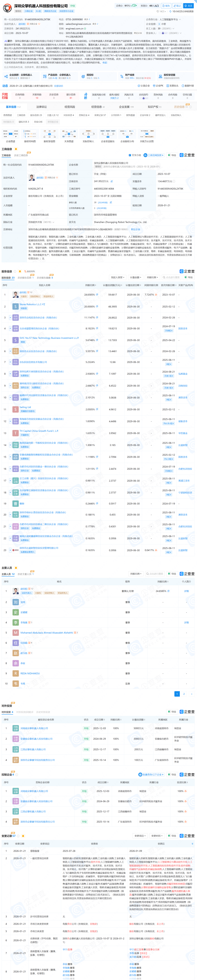Click 企业PK link

pos(158,86)
